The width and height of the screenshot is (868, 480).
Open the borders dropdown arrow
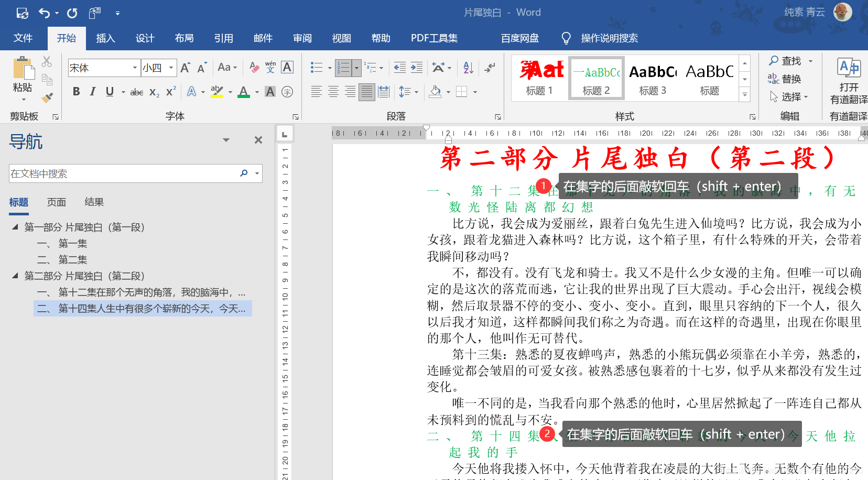[x=475, y=92]
